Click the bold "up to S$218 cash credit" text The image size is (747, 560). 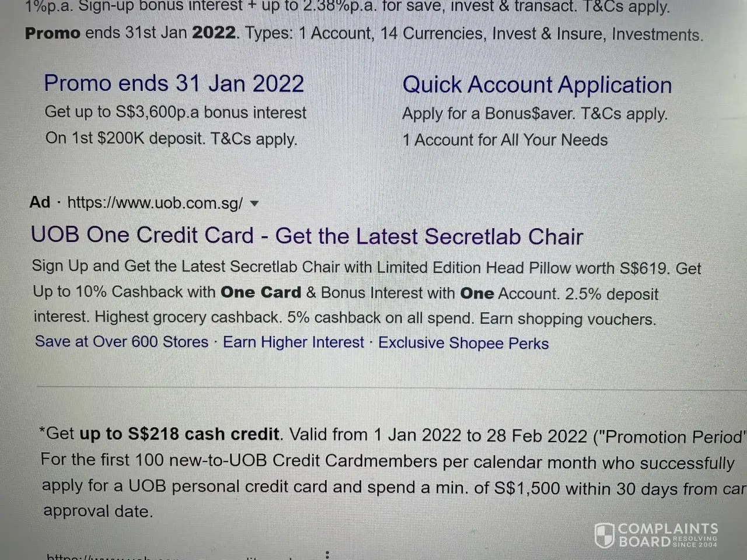pos(180,434)
